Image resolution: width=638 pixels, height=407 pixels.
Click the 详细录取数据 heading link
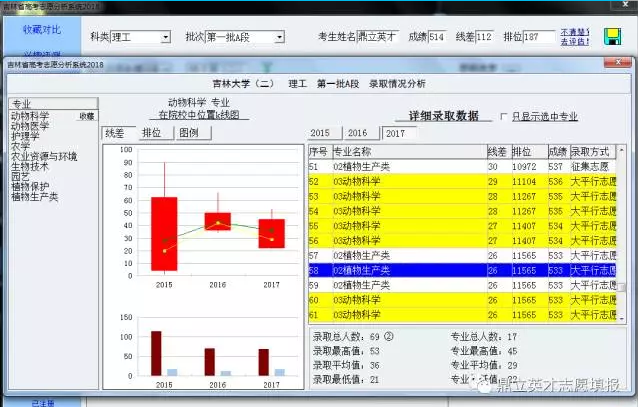click(444, 116)
